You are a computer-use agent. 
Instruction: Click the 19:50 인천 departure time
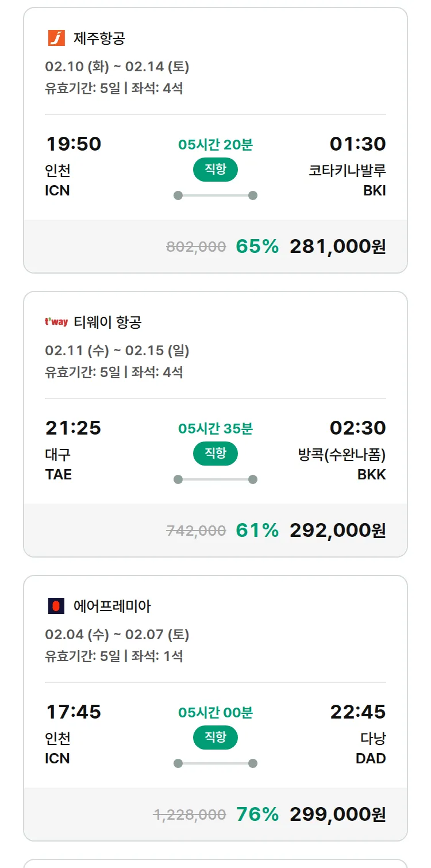[x=73, y=144]
